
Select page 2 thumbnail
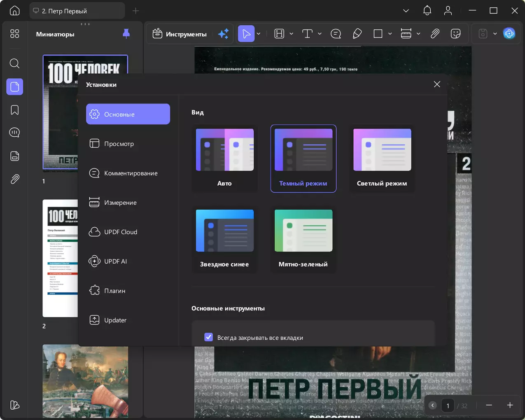point(60,258)
